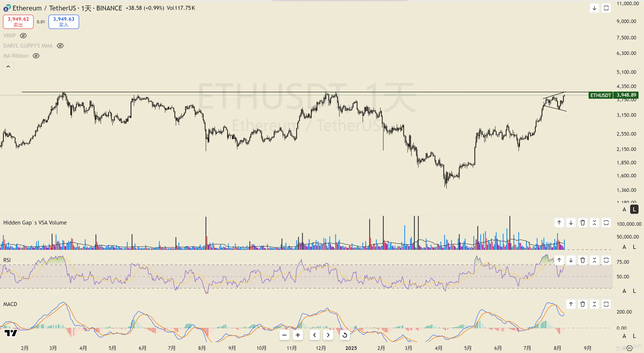
Task: Move the RSI pane down
Action: (571, 260)
